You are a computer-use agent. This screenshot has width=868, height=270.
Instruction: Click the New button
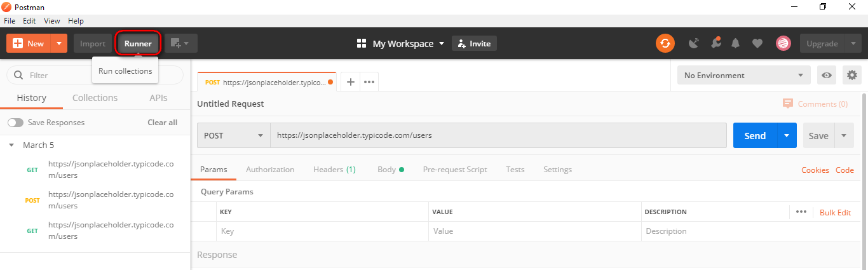click(29, 43)
